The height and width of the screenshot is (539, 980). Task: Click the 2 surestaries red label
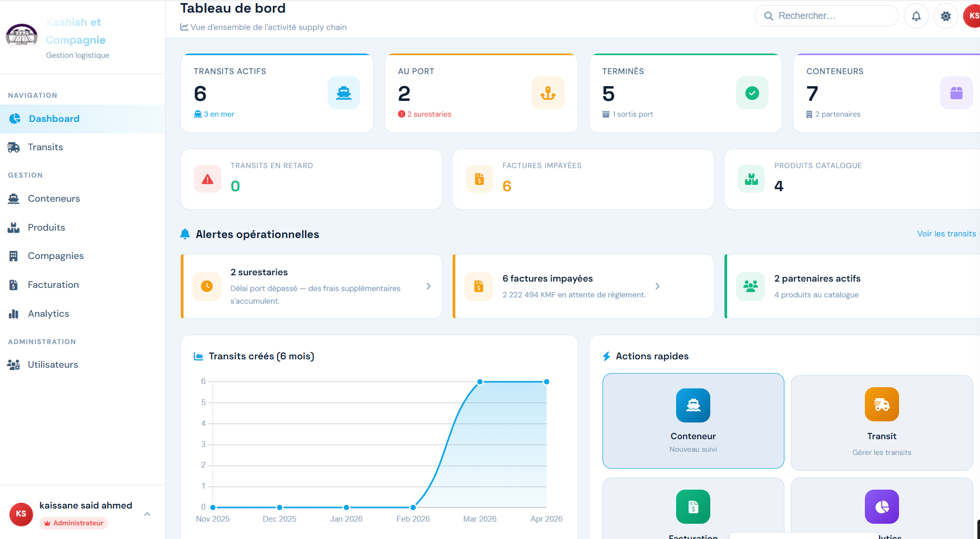(x=425, y=114)
